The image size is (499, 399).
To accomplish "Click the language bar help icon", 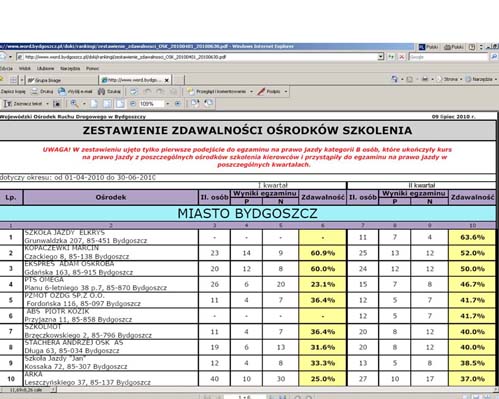I will pos(472,47).
